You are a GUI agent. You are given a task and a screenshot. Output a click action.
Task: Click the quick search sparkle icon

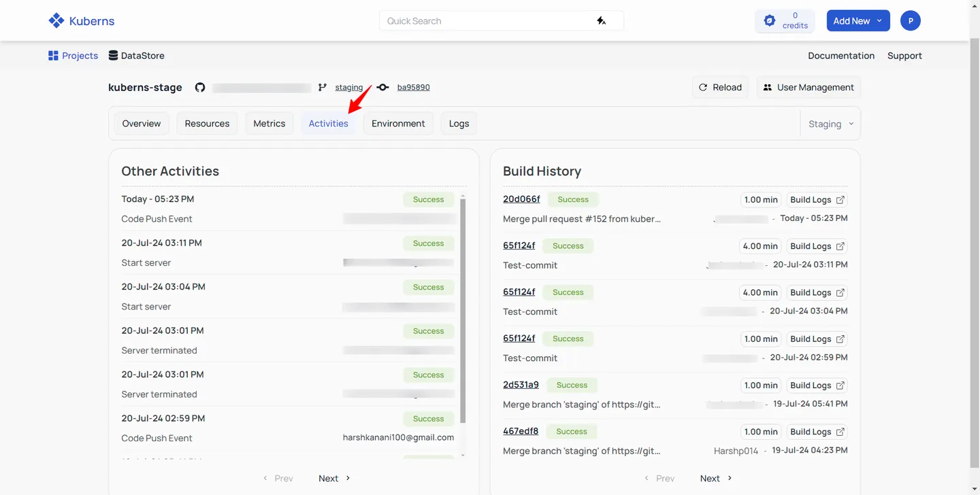[x=601, y=21]
